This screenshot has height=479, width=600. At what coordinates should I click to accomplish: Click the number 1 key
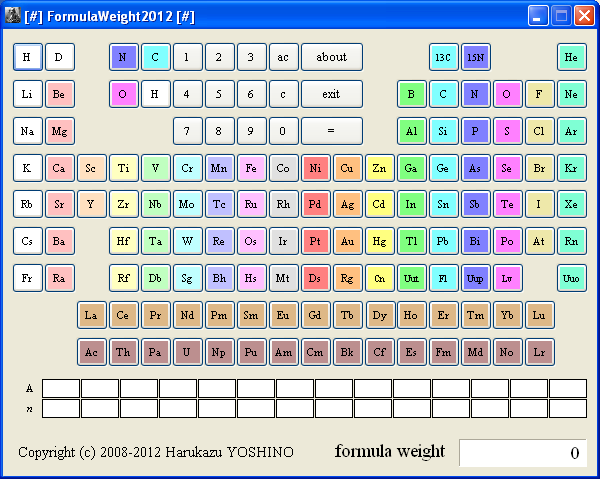pyautogui.click(x=188, y=57)
